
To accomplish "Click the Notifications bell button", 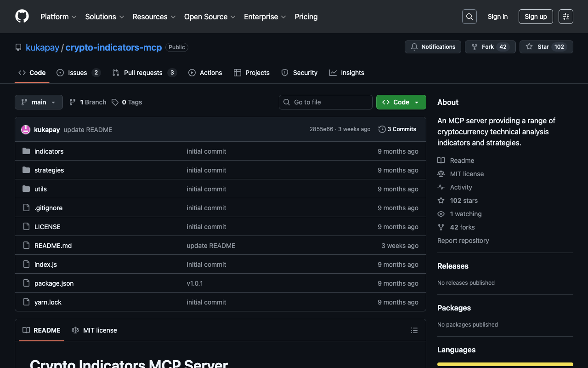I will (433, 47).
